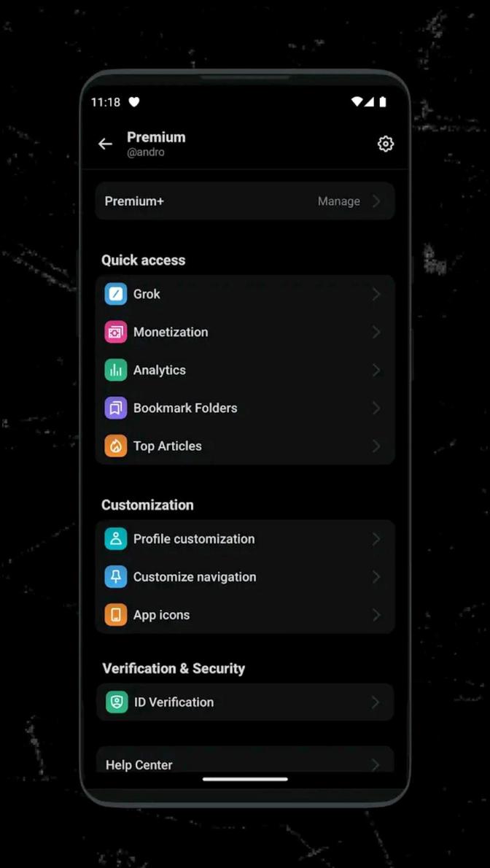Select the Premium screen title

click(x=156, y=137)
